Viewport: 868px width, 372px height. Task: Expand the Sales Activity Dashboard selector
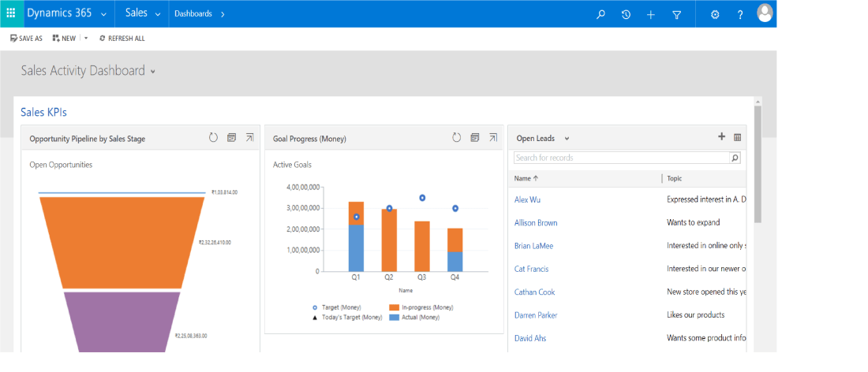coord(152,72)
